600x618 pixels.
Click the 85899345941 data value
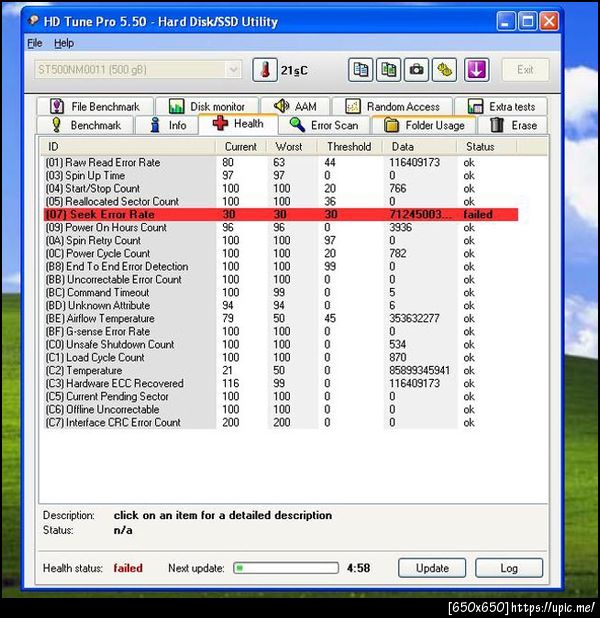(419, 370)
